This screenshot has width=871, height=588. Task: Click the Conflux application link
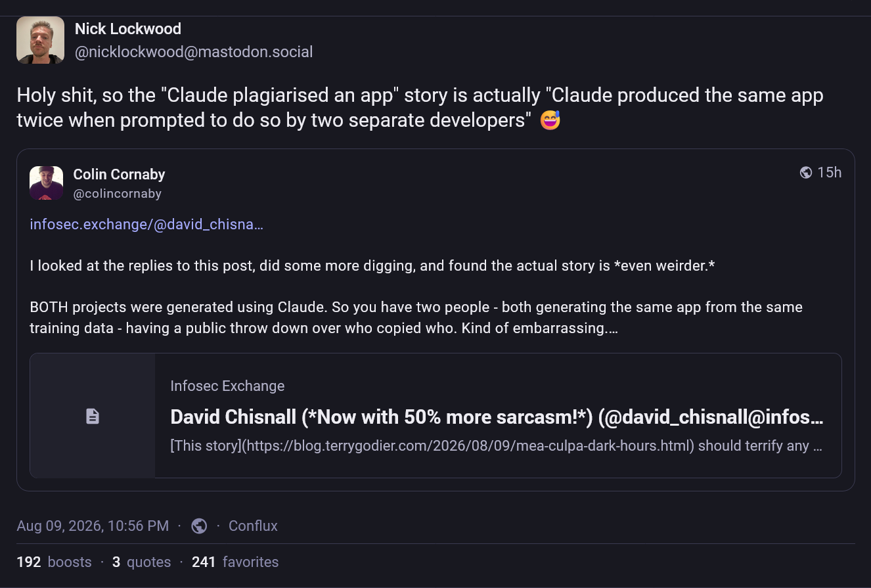(x=253, y=526)
